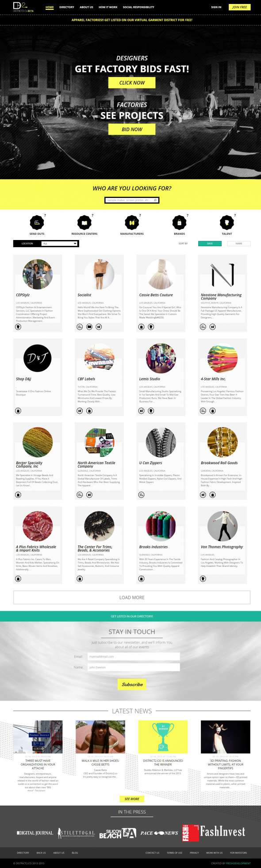Open the Directory menu item
261x868 pixels.
click(x=67, y=7)
